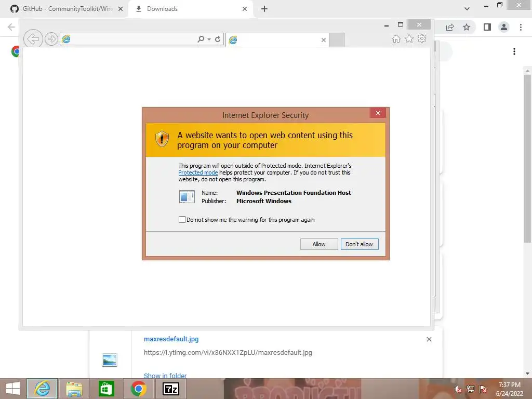The image size is (532, 399).
Task: Open the Chrome three-dot menu
Action: click(521, 27)
